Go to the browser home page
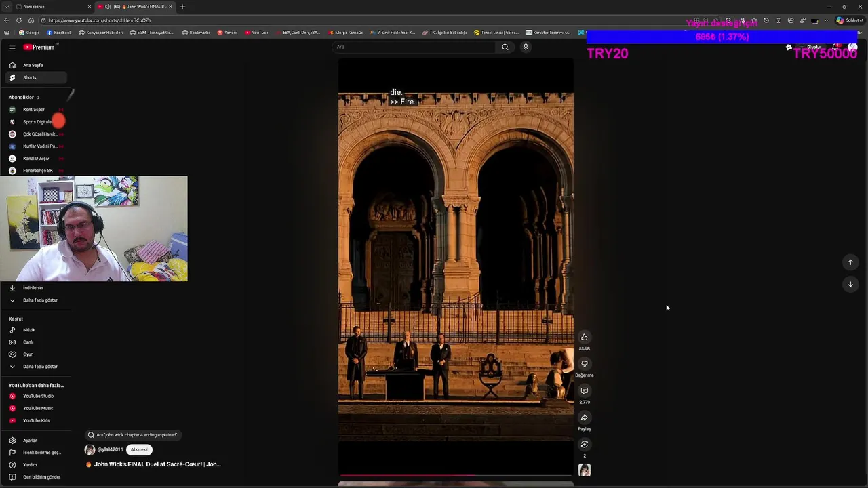 31,20
